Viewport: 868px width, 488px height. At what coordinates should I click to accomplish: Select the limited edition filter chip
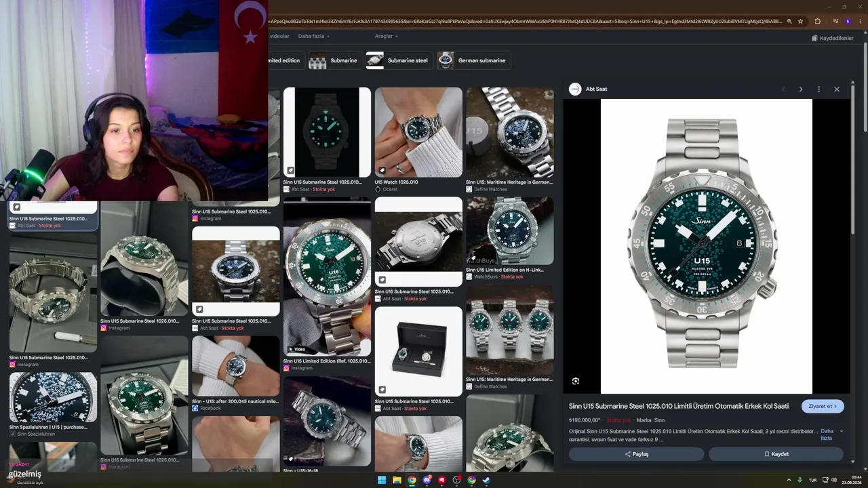point(285,60)
